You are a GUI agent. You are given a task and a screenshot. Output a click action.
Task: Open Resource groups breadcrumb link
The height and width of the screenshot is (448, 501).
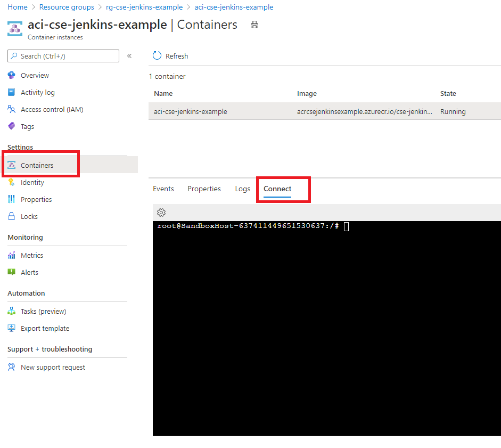click(x=67, y=7)
